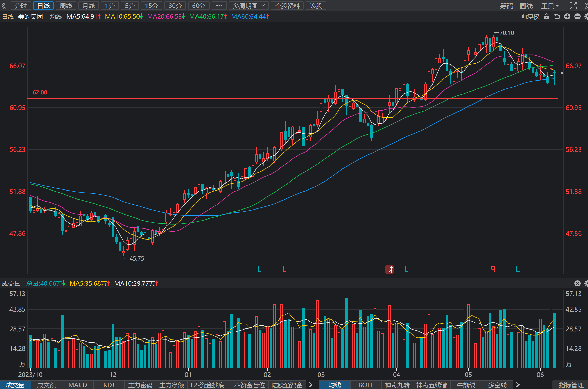Click the undo arrow icon above the chart
Image resolution: width=588 pixels, height=389 pixels.
tap(557, 17)
